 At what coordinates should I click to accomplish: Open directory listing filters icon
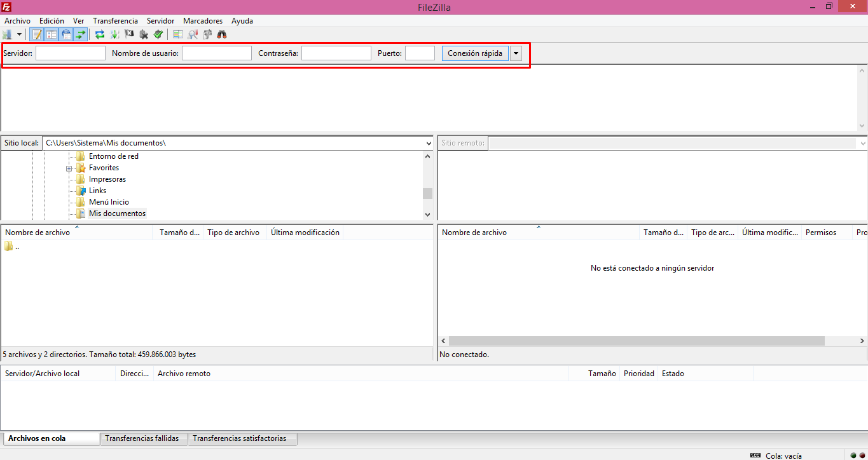(x=178, y=34)
